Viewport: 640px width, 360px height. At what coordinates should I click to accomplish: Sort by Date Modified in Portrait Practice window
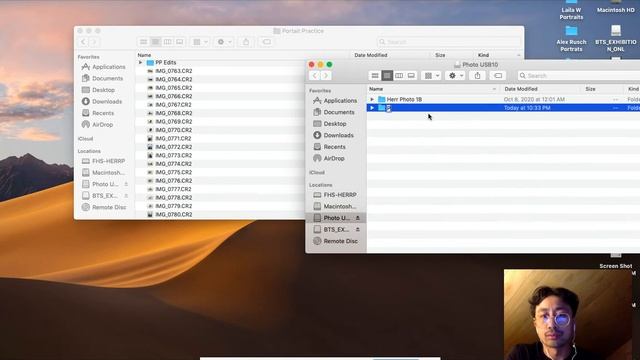point(371,55)
